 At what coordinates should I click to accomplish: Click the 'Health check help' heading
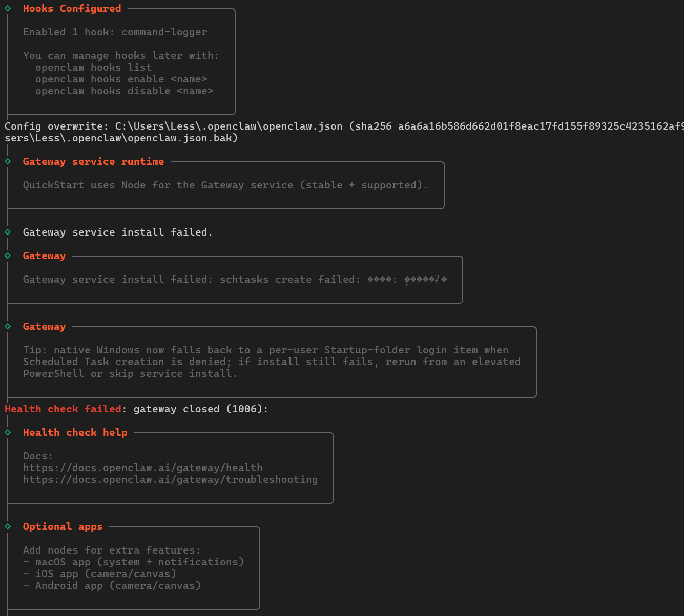(75, 432)
